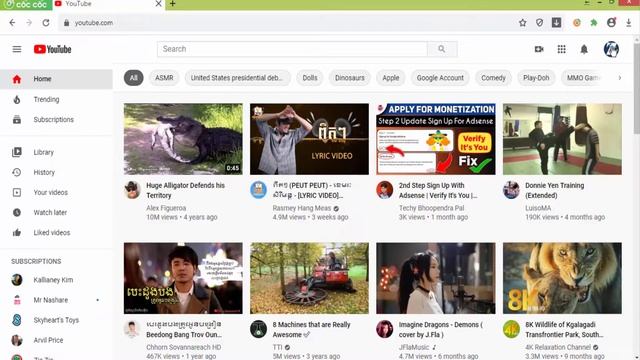This screenshot has height=360, width=640.
Task: Open the History clock icon
Action: [17, 172]
